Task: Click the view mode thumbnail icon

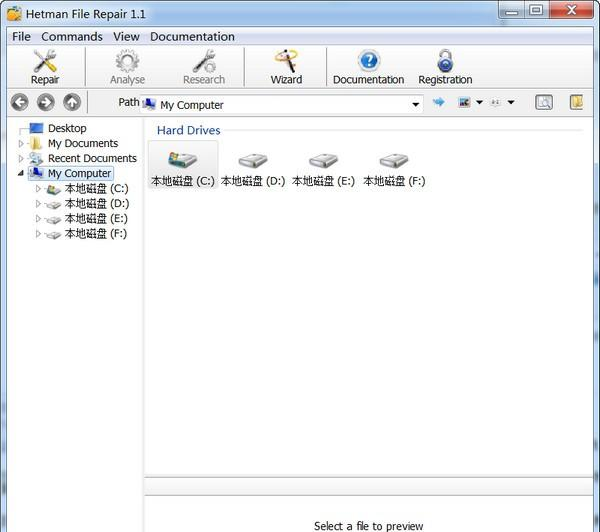Action: click(x=464, y=102)
